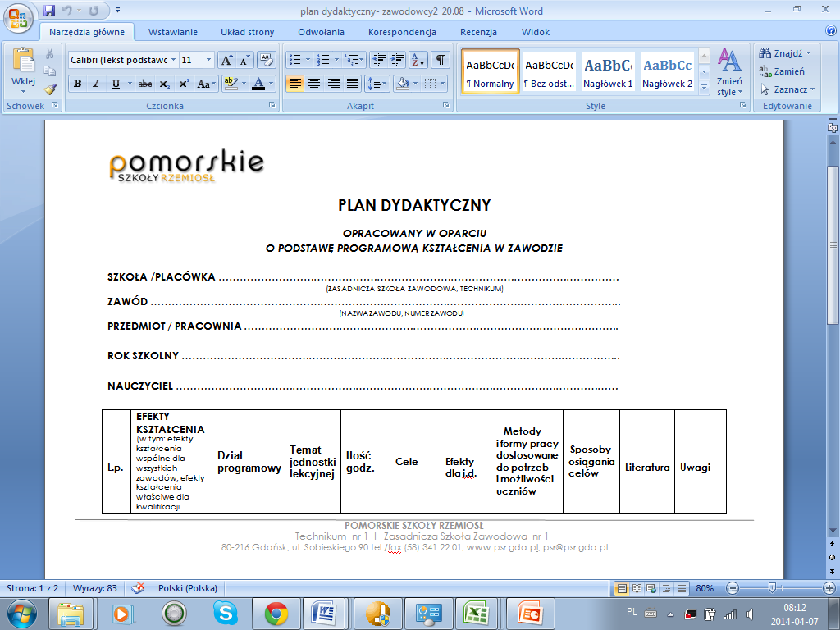
Task: Align text left
Action: point(294,84)
